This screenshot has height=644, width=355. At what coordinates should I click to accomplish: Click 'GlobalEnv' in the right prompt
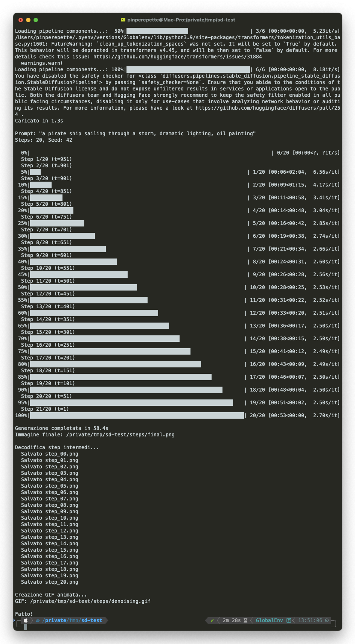(269, 620)
